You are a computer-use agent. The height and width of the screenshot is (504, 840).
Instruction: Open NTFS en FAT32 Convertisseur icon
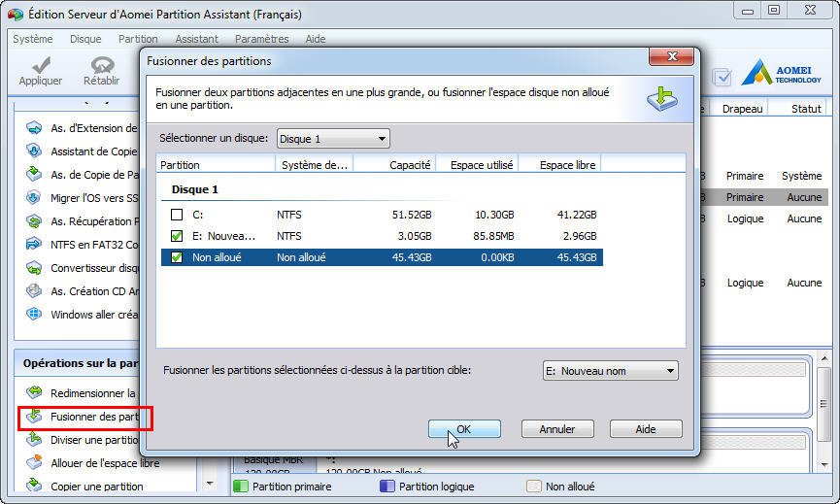coord(34,245)
